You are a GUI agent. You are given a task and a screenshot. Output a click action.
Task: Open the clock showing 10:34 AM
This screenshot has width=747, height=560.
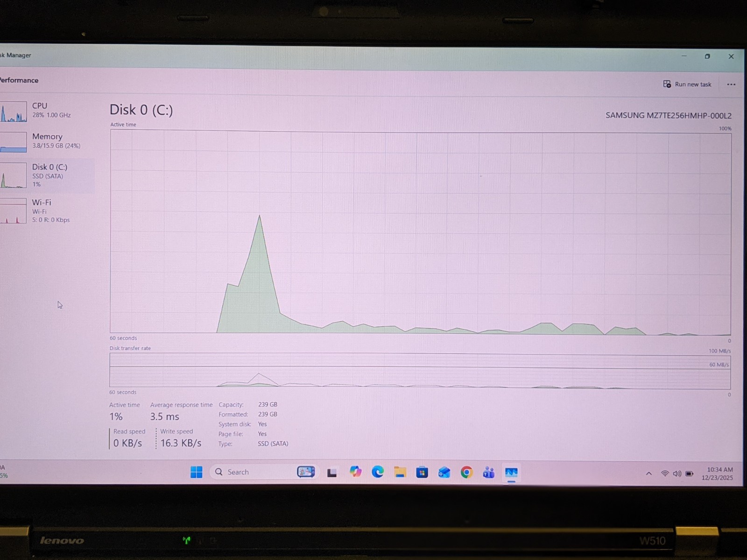(717, 474)
